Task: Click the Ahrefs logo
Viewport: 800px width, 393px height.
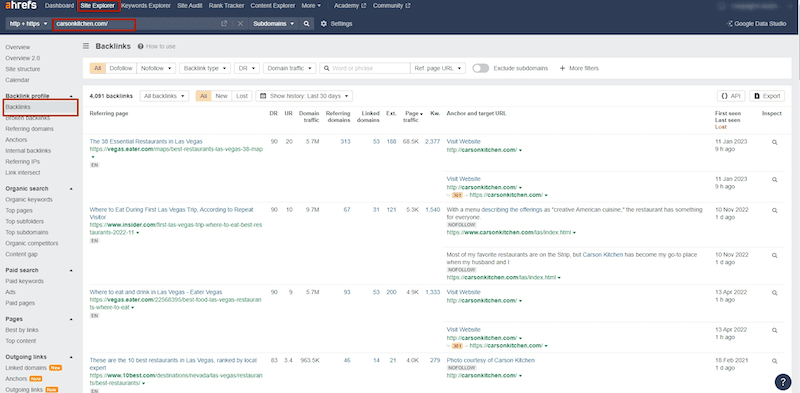Action: click(21, 6)
